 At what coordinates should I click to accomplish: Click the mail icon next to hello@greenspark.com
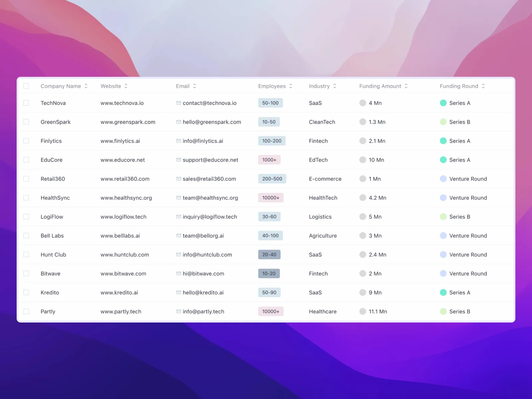(x=179, y=122)
